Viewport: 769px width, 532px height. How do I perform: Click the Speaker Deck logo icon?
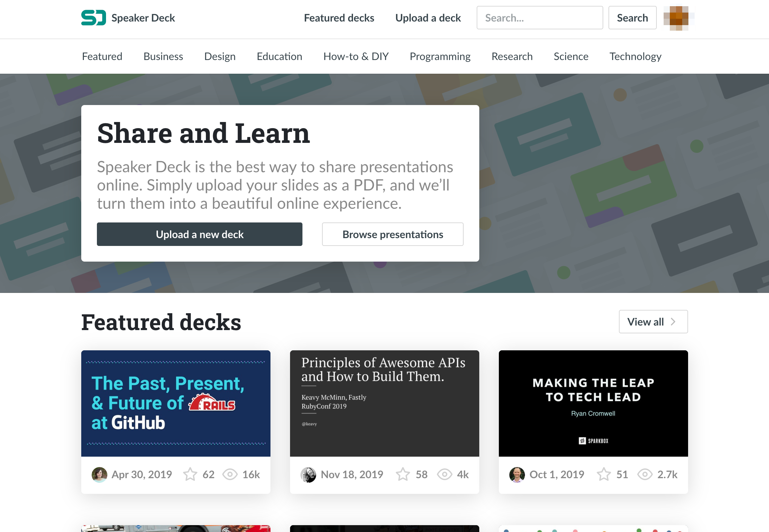click(94, 18)
